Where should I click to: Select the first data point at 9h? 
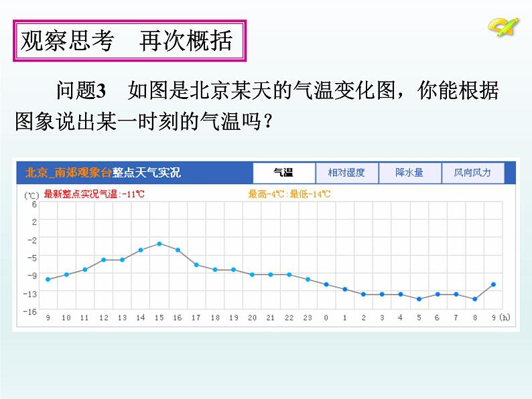[x=48, y=279]
